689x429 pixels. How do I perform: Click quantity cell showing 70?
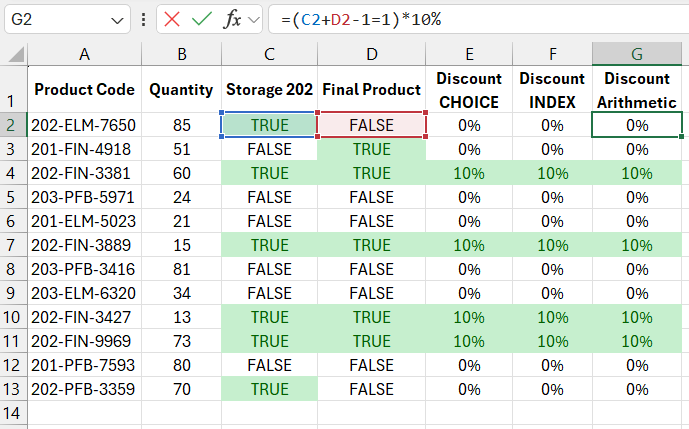tap(181, 389)
